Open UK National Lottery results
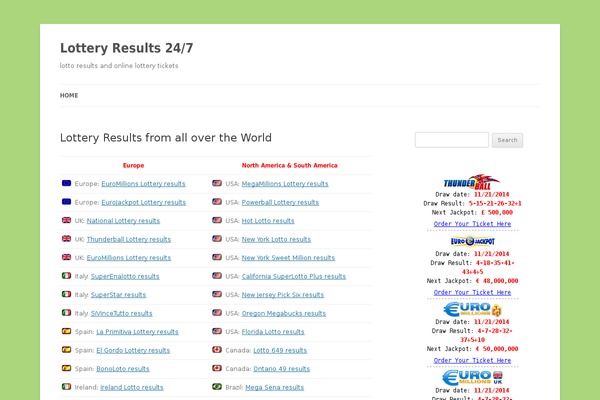The height and width of the screenshot is (400, 600). pyautogui.click(x=123, y=220)
